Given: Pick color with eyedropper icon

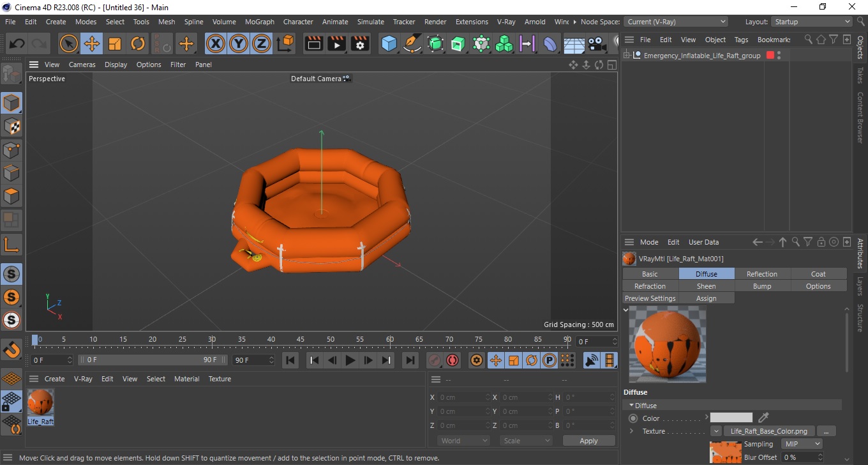Looking at the screenshot, I should tap(763, 418).
